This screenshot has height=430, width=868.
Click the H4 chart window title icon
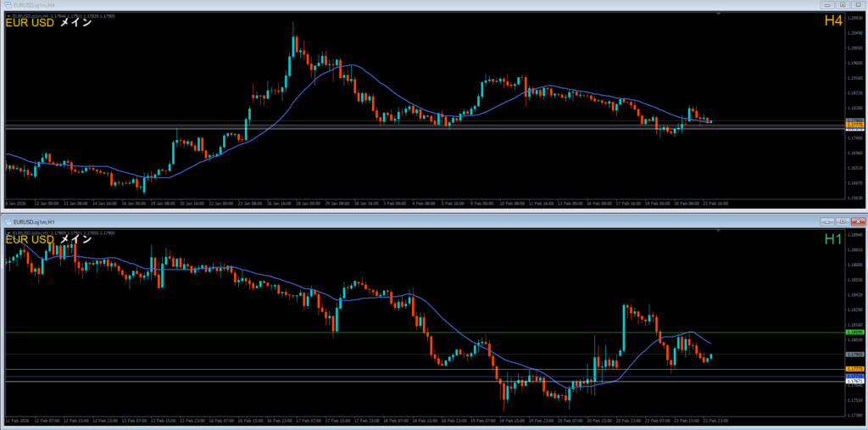7,4
